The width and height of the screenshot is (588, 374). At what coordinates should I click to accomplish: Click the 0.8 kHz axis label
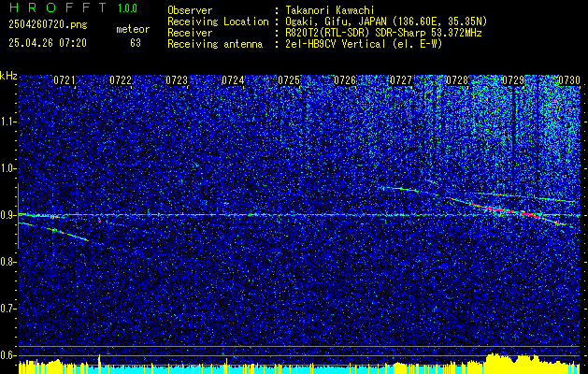(x=7, y=262)
